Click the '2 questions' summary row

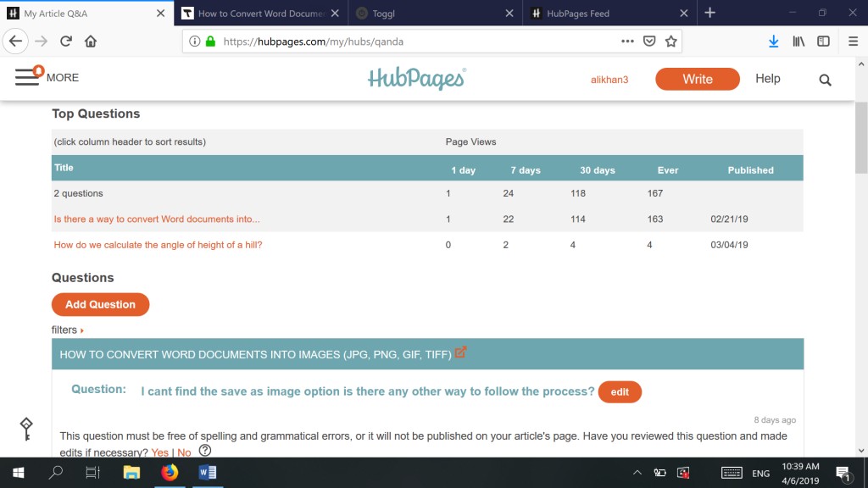427,193
